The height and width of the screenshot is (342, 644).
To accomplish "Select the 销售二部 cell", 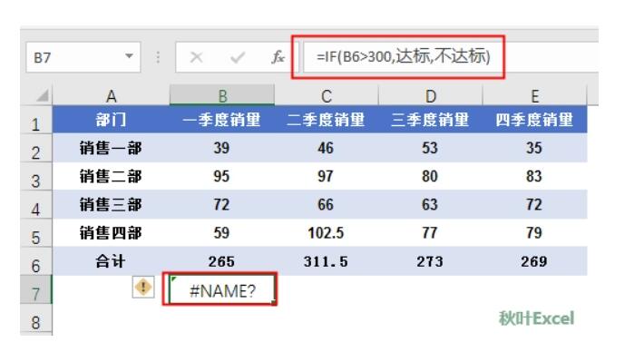I will (x=111, y=176).
